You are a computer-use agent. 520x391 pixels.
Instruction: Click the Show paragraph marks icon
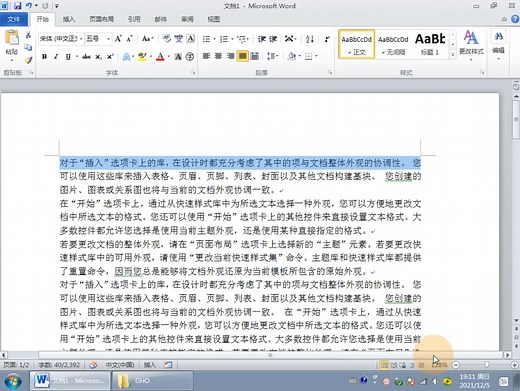pyautogui.click(x=327, y=39)
